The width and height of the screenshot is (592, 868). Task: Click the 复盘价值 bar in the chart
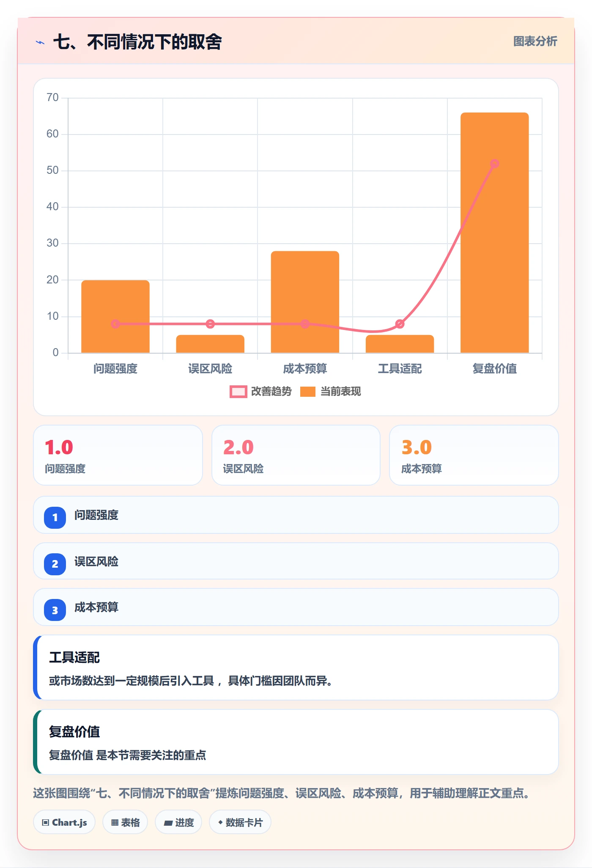pos(495,233)
